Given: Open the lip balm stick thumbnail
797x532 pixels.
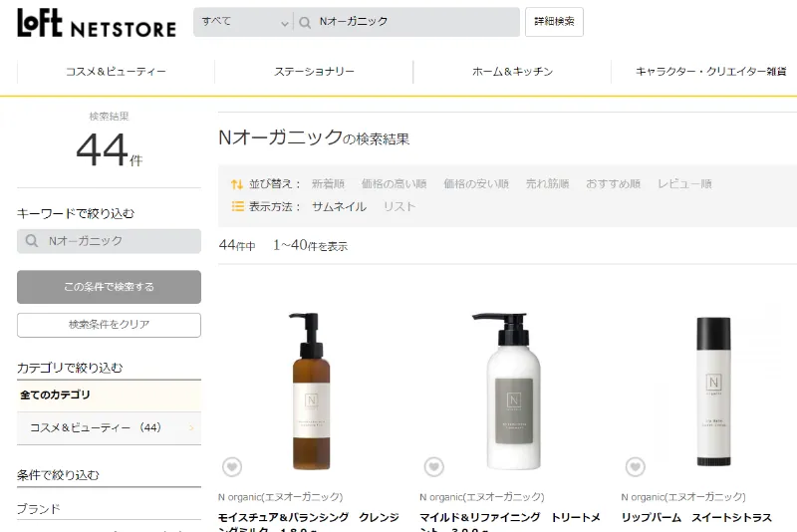Looking at the screenshot, I should click(x=713, y=392).
